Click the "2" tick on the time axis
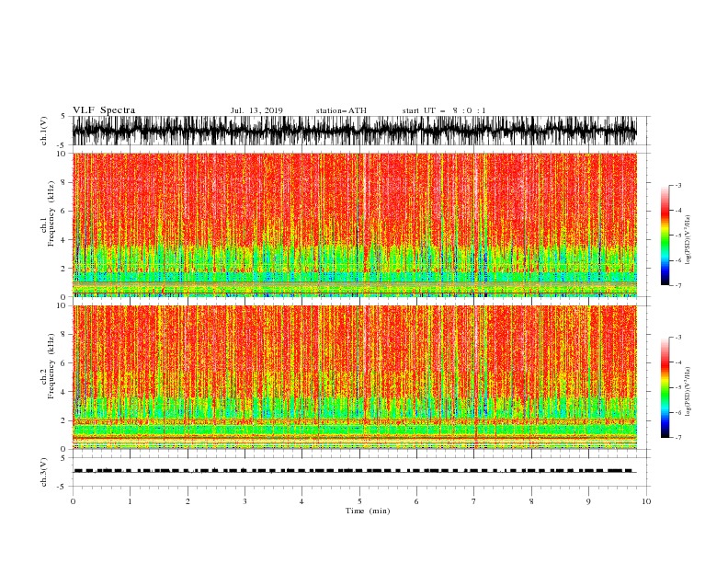 point(188,501)
